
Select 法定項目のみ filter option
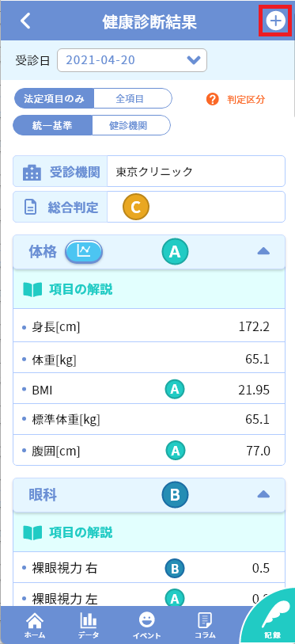(x=54, y=98)
